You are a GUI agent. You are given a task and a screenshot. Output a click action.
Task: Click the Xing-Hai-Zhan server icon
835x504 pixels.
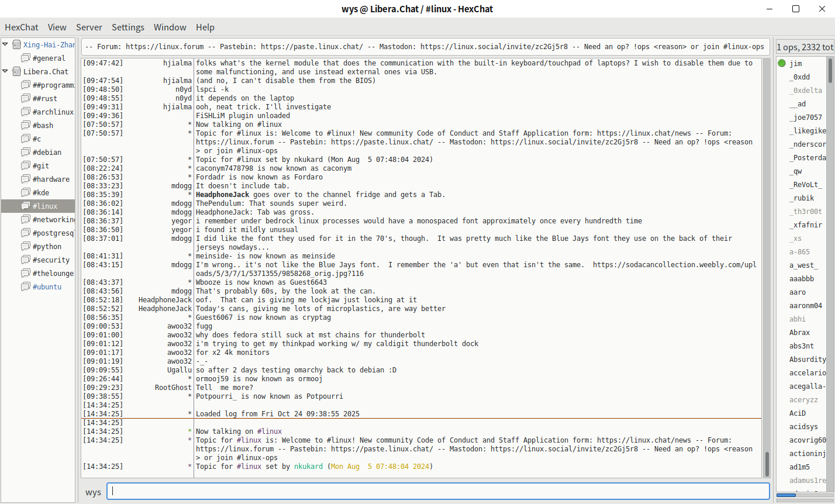click(x=16, y=44)
